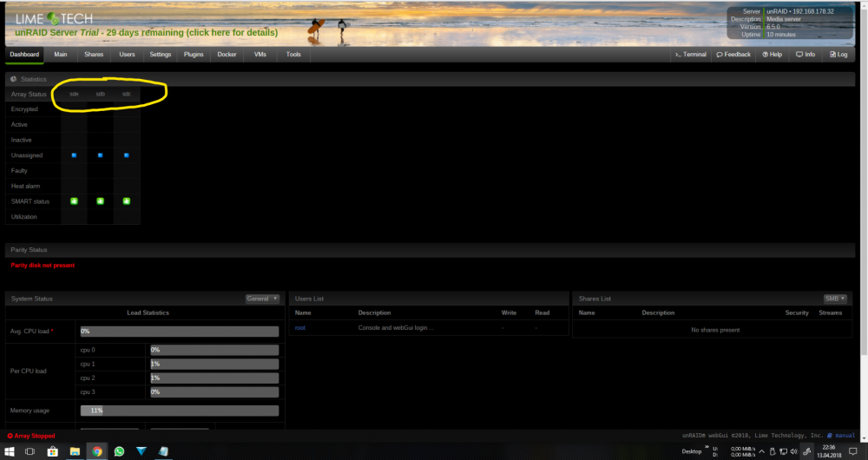Image resolution: width=868 pixels, height=460 pixels.
Task: Go to the Users tab
Action: click(x=127, y=55)
